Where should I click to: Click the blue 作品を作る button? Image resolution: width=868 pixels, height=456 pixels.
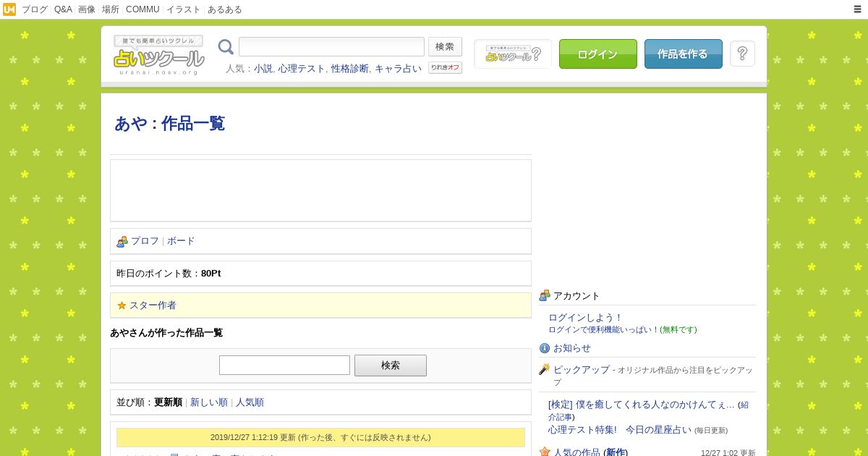pyautogui.click(x=683, y=54)
